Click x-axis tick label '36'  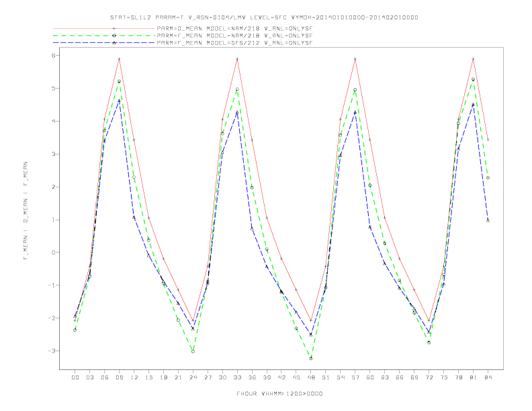(252, 377)
